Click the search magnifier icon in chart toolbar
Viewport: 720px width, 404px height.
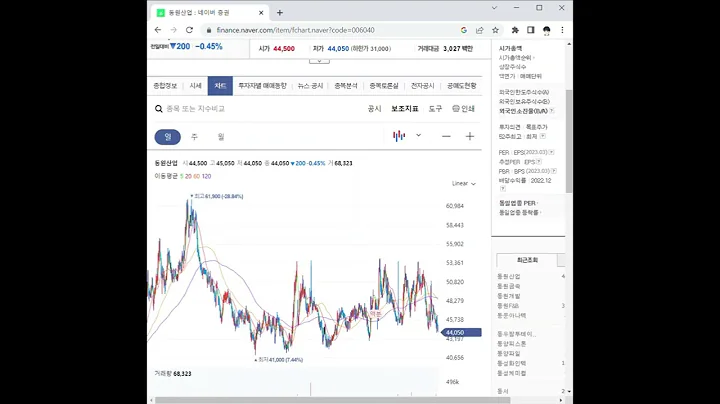pos(158,109)
